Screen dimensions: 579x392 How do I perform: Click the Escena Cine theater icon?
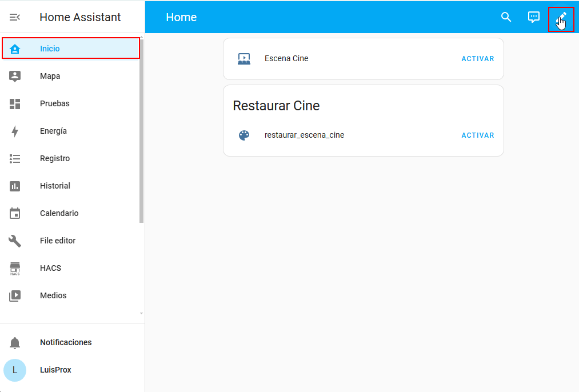pyautogui.click(x=244, y=59)
